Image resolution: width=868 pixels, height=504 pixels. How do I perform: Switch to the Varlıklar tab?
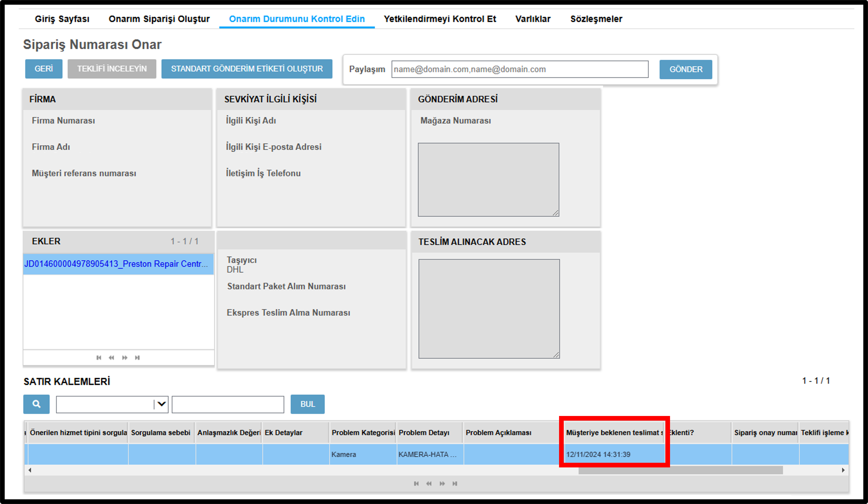pyautogui.click(x=533, y=19)
